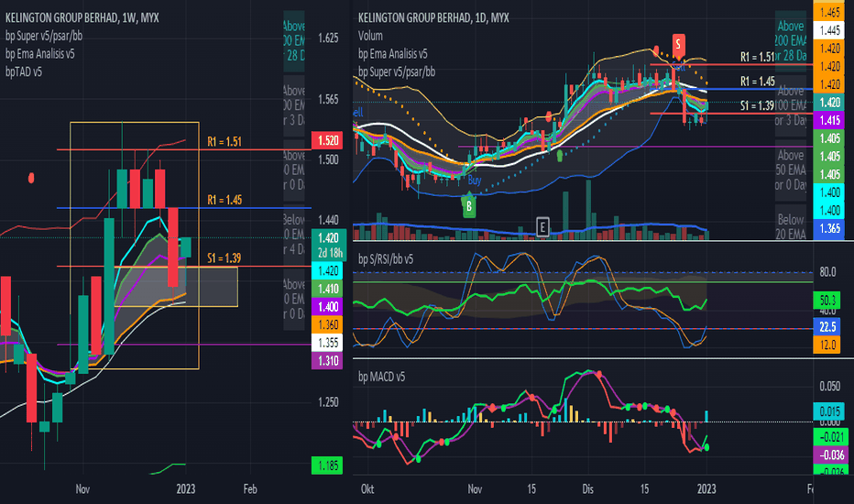Click the 2023 label on daily time axis
The height and width of the screenshot is (504, 854).
point(706,489)
